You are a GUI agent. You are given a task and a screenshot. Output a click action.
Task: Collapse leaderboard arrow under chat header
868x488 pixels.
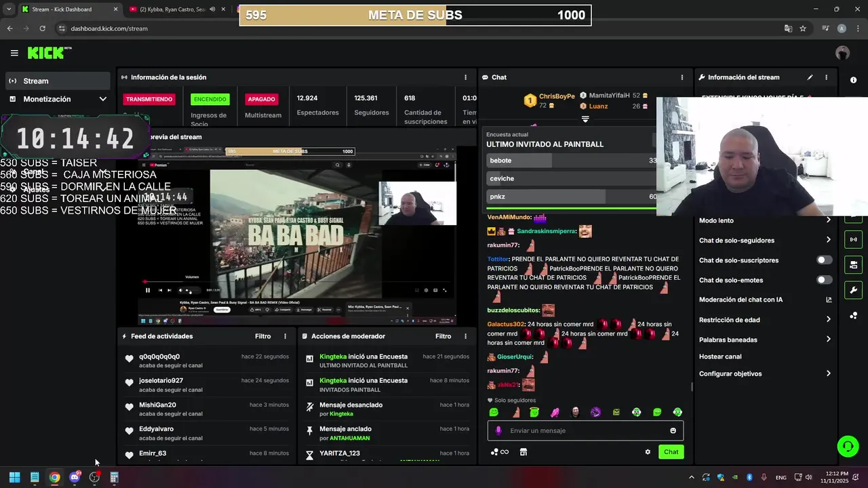pos(585,119)
